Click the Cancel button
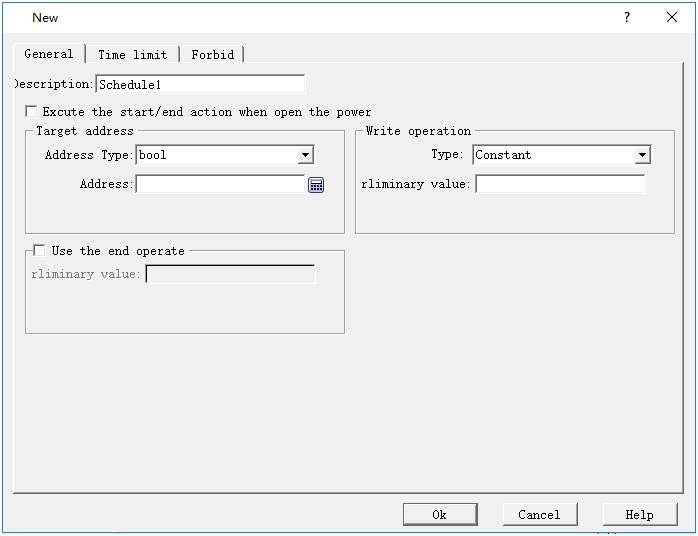 pos(539,514)
